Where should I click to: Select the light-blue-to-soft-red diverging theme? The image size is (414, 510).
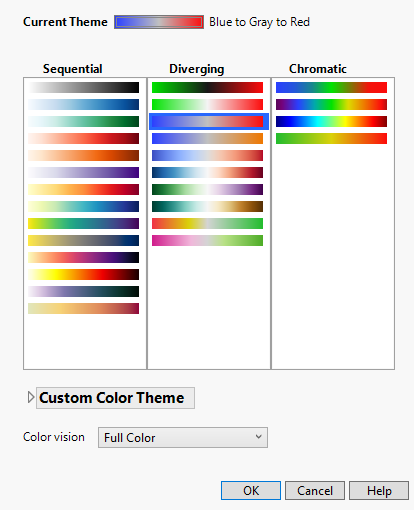point(207,155)
